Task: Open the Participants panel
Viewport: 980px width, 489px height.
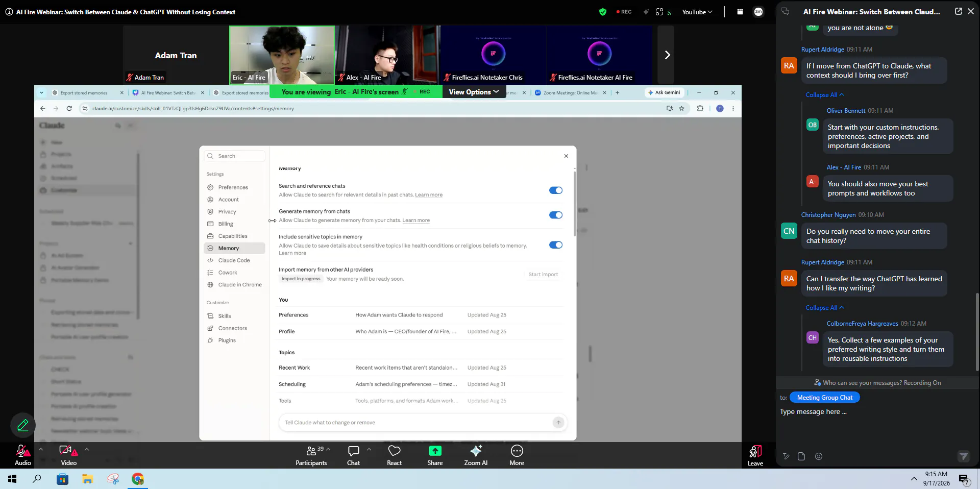Action: (x=311, y=455)
